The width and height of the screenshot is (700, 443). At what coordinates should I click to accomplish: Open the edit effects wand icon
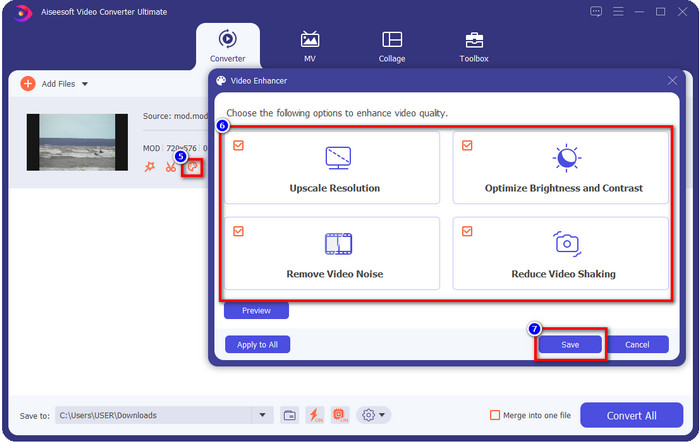(x=150, y=167)
